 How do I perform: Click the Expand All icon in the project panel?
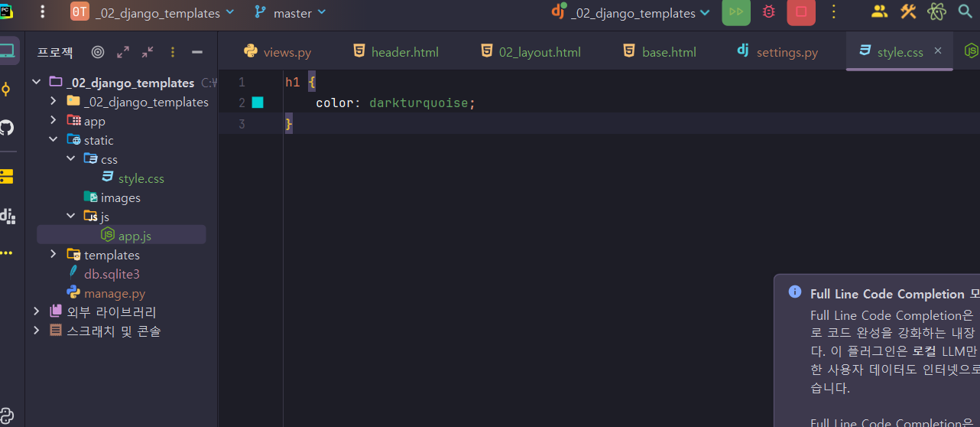click(123, 52)
